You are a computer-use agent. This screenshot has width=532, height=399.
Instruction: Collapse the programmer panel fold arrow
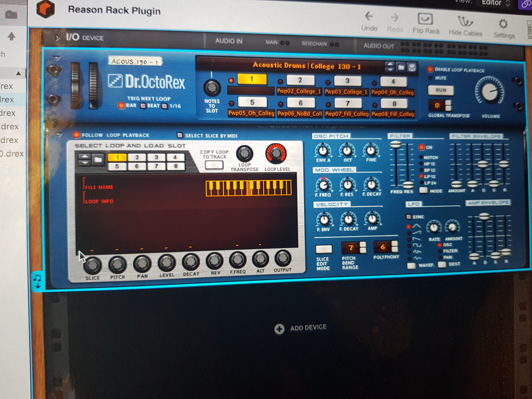[59, 135]
